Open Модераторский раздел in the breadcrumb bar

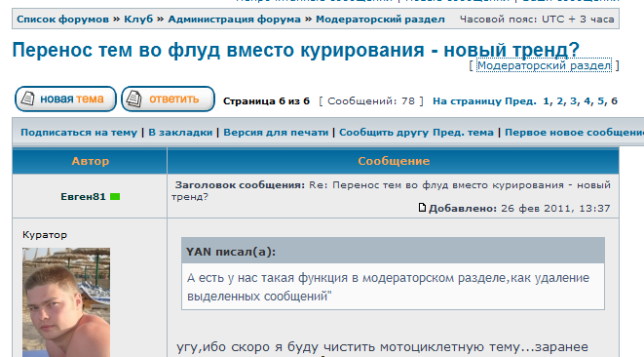click(380, 20)
